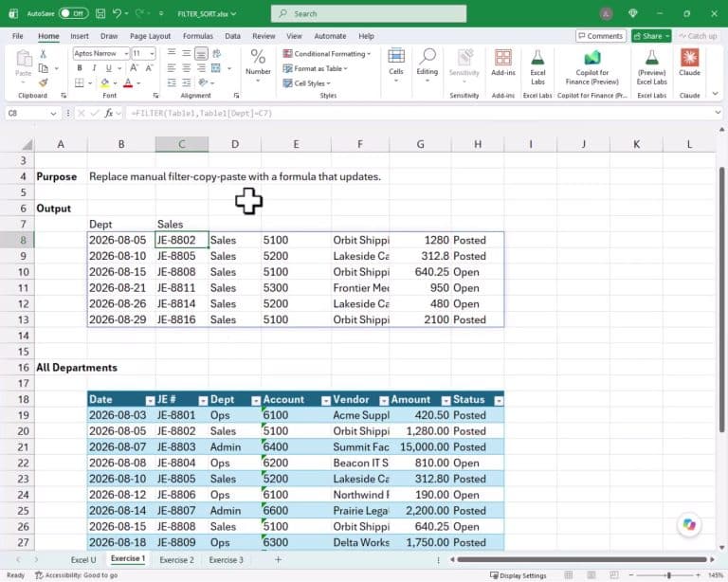Open the Editing magnifier icon
This screenshot has height=582, width=728.
[428, 56]
